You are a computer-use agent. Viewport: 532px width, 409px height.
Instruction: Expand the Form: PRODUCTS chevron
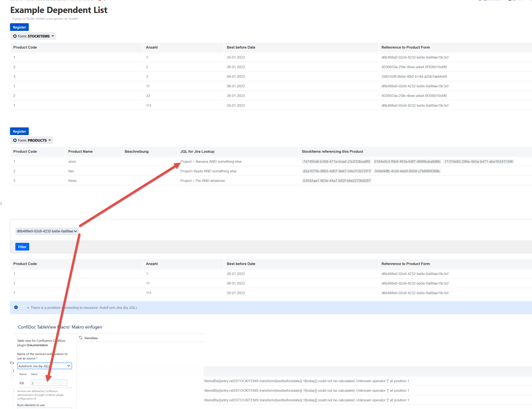pyautogui.click(x=50, y=140)
